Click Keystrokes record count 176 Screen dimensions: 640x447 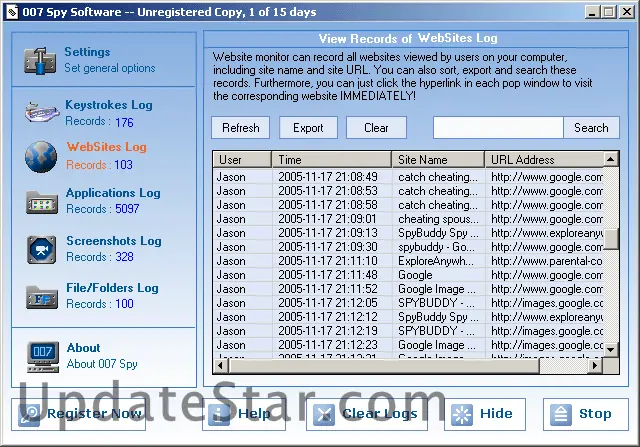click(124, 122)
